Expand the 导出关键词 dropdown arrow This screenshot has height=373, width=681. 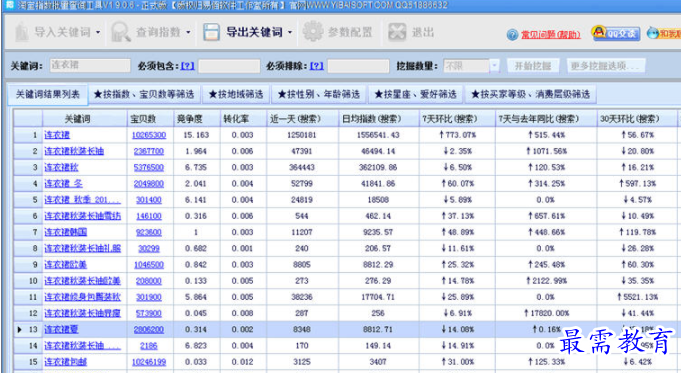pyautogui.click(x=290, y=33)
